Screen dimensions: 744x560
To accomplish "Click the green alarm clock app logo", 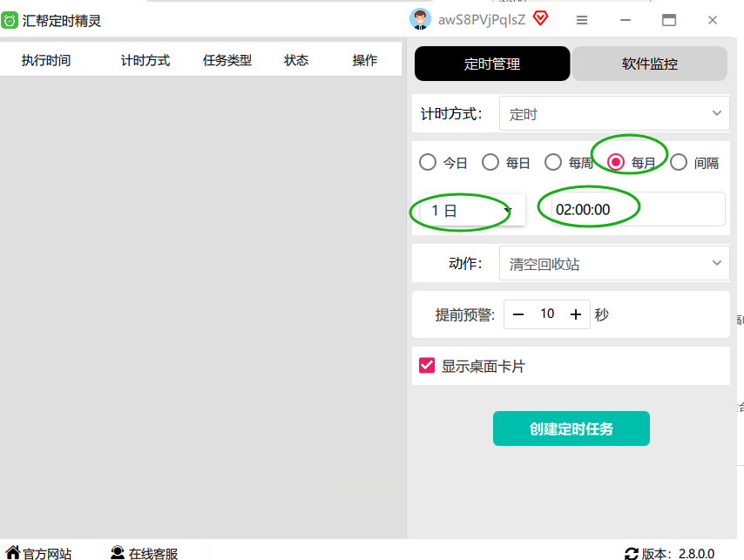I will (10, 20).
